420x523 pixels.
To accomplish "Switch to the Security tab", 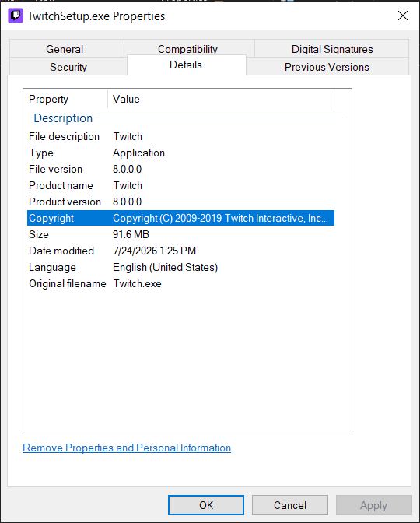I will click(x=68, y=67).
